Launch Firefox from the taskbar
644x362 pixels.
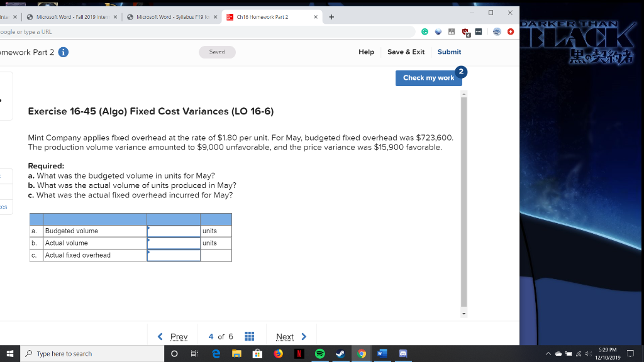[278, 353]
